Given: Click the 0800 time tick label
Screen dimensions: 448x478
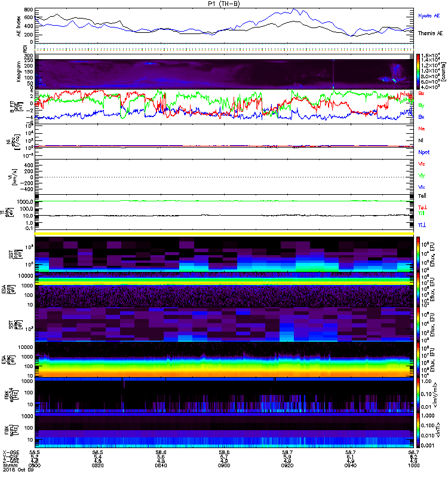Looking at the screenshot, I should pos(35,465).
